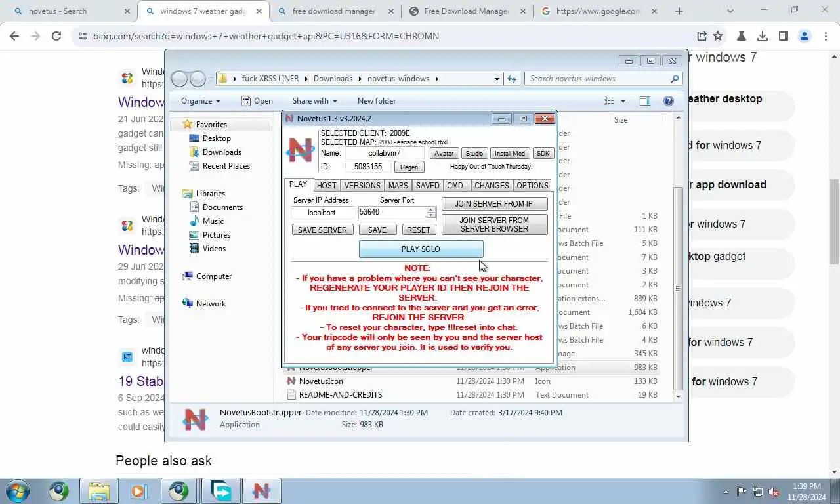
Task: Collapse the Favorites group in the sidebar
Action: (x=177, y=125)
